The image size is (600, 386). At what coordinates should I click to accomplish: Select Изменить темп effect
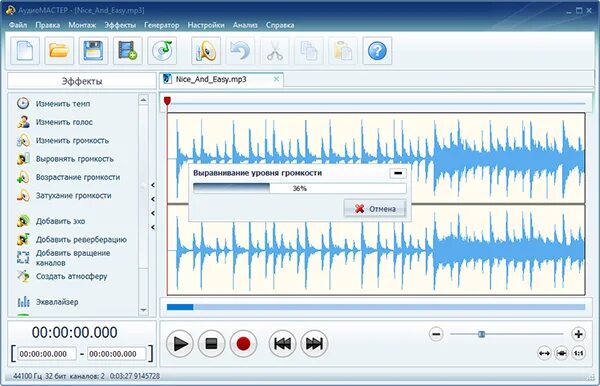pyautogui.click(x=54, y=104)
